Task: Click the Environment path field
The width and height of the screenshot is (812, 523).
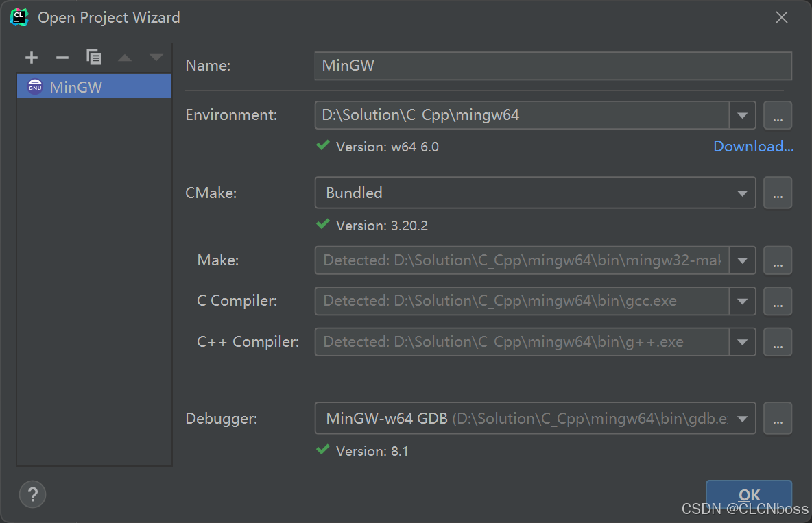Action: (x=522, y=115)
